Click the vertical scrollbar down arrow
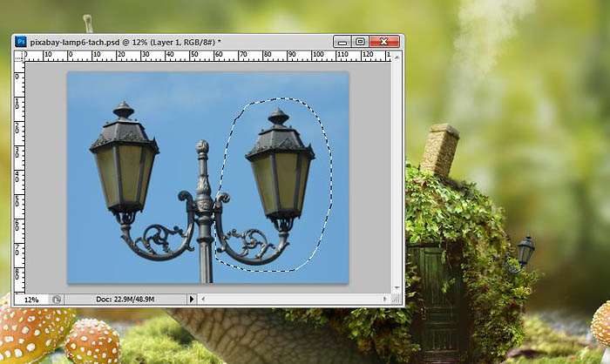This screenshot has height=364, width=610. tap(397, 287)
